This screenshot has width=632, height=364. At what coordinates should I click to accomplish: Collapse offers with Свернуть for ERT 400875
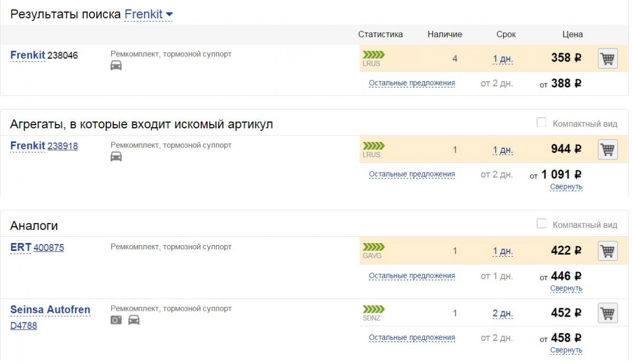(x=566, y=288)
